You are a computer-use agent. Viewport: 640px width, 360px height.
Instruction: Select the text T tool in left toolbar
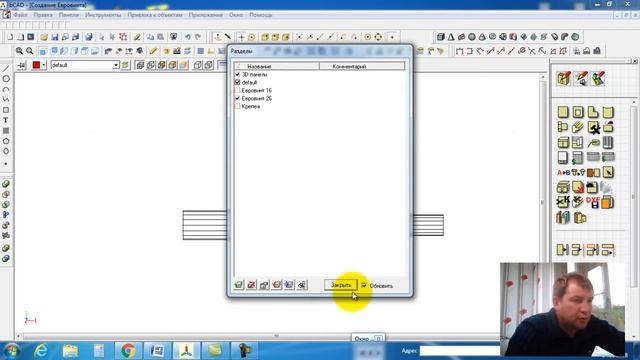[x=6, y=120]
